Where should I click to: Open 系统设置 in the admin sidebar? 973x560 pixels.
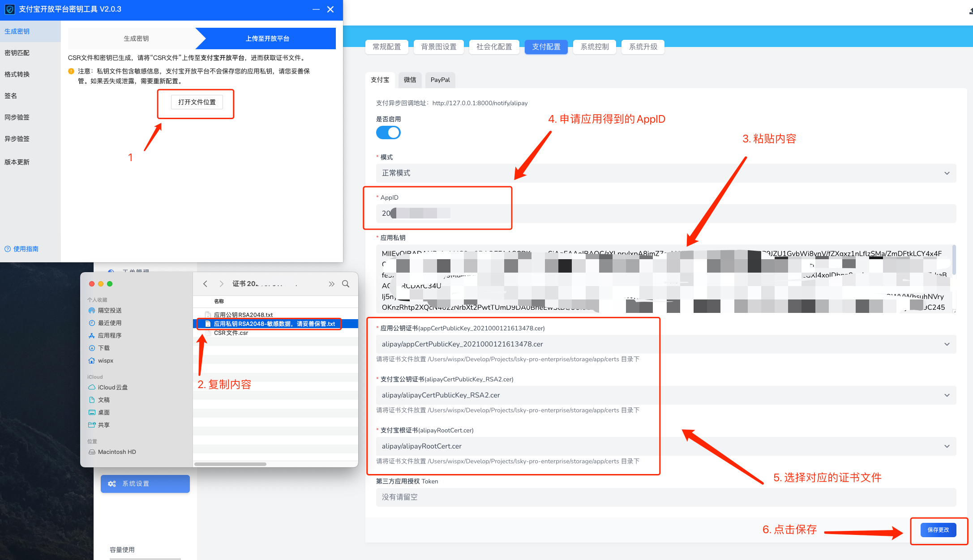[145, 484]
